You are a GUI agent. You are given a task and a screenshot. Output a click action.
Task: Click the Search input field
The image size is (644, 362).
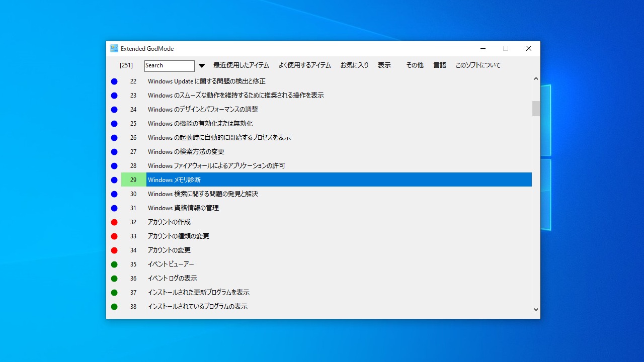tap(170, 66)
